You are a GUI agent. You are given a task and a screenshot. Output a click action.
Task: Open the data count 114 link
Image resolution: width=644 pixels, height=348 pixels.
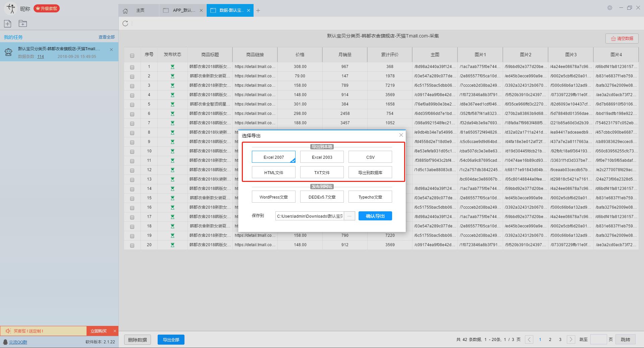tap(41, 57)
